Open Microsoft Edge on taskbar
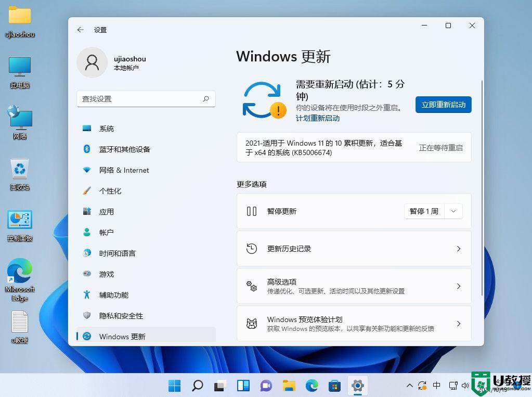 (312, 386)
